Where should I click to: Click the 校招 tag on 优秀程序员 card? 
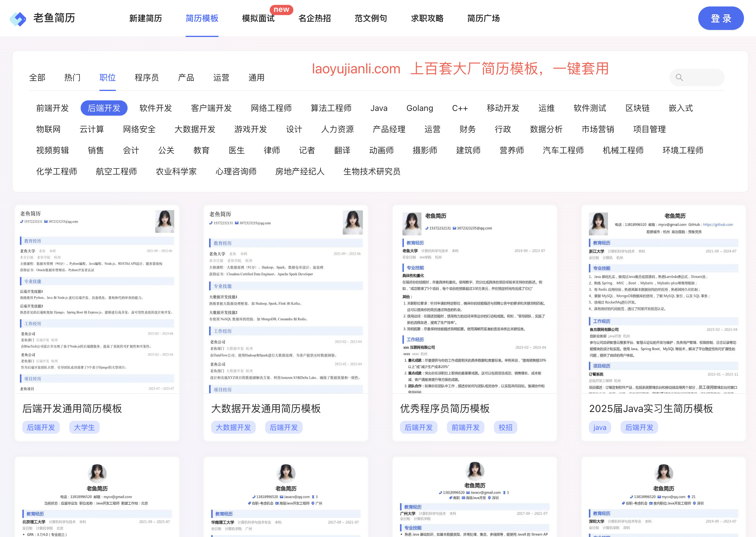[505, 427]
